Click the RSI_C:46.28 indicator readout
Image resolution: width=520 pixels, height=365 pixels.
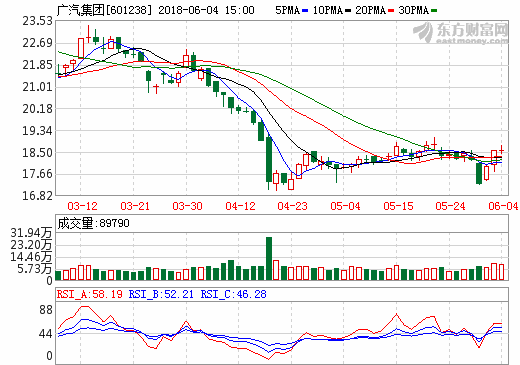click(x=234, y=294)
